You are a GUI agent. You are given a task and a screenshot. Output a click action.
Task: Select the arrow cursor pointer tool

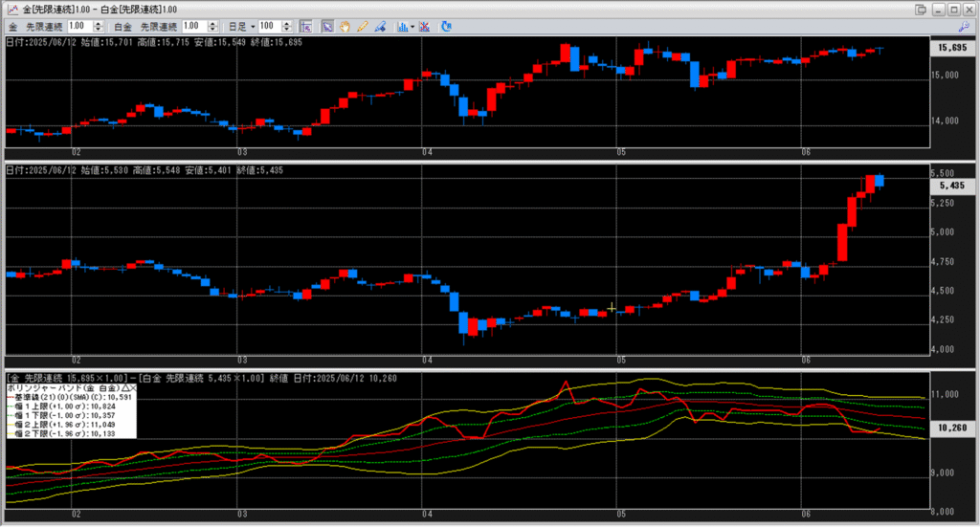click(326, 26)
